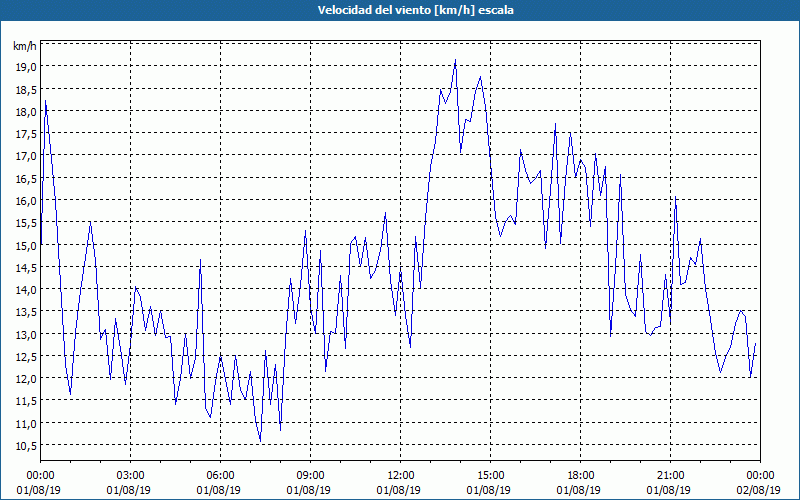The width and height of the screenshot is (800, 500).
Task: Click the 'km/h' axis unit label
Action: (x=25, y=46)
